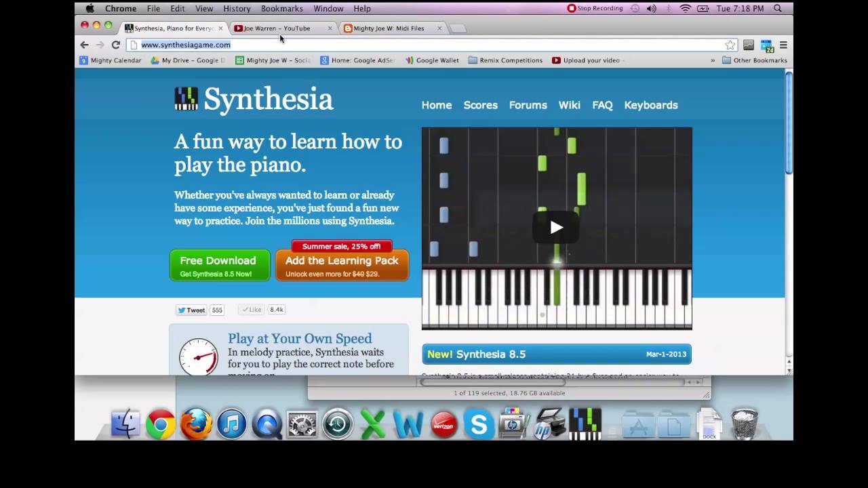Click the Synthesia logo in the header
The width and height of the screenshot is (868, 488).
click(254, 99)
